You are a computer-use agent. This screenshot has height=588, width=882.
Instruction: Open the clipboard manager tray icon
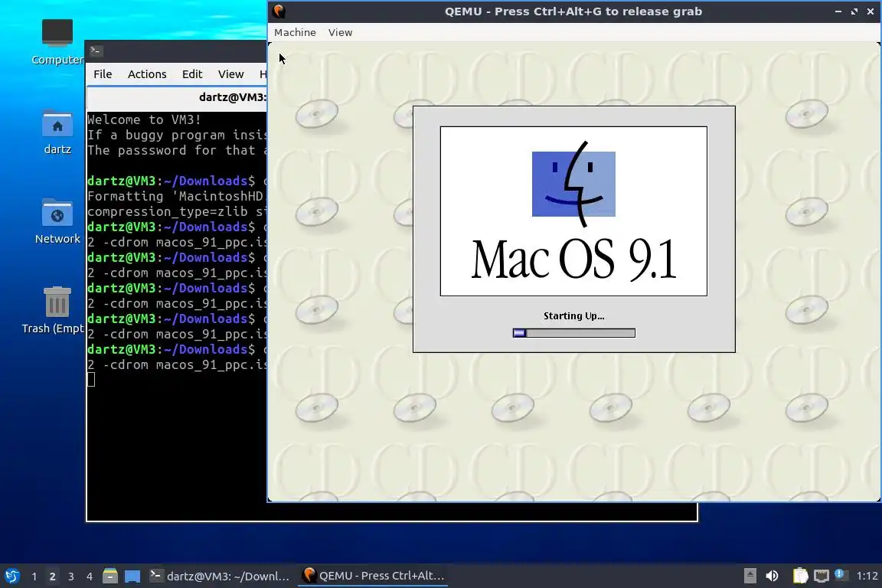(800, 576)
